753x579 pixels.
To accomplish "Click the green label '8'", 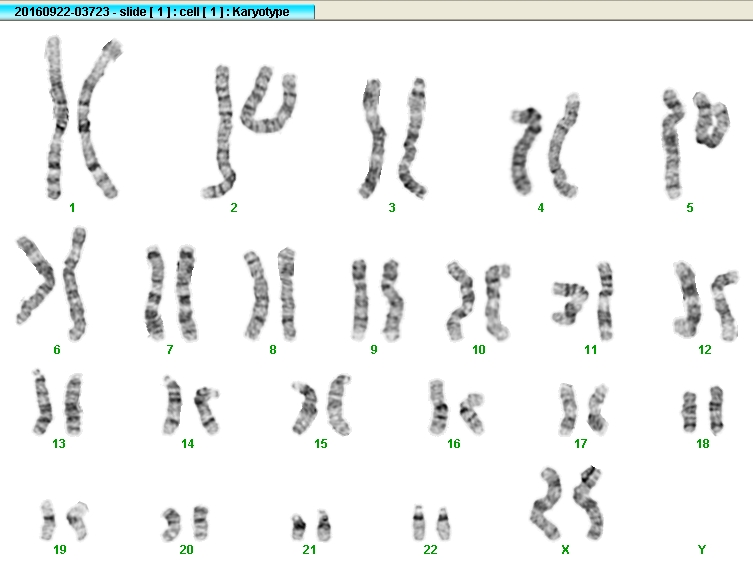I will click(x=273, y=350).
